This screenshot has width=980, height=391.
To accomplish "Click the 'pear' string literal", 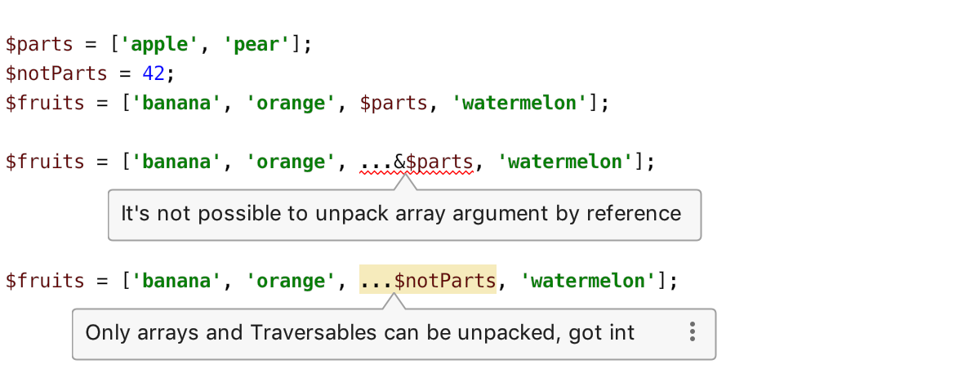I will (x=257, y=44).
